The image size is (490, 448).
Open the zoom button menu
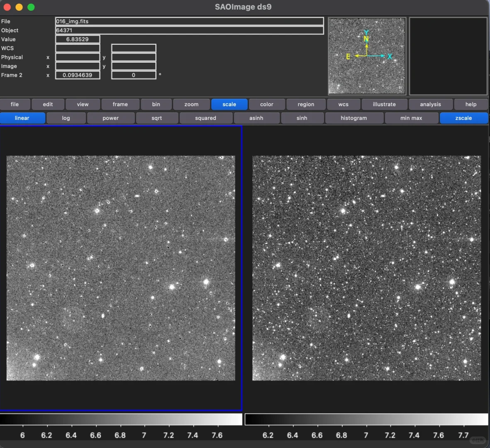pos(191,105)
